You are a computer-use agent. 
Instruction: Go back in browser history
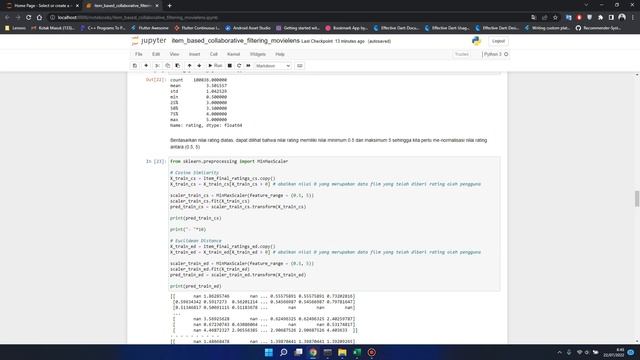7,18
